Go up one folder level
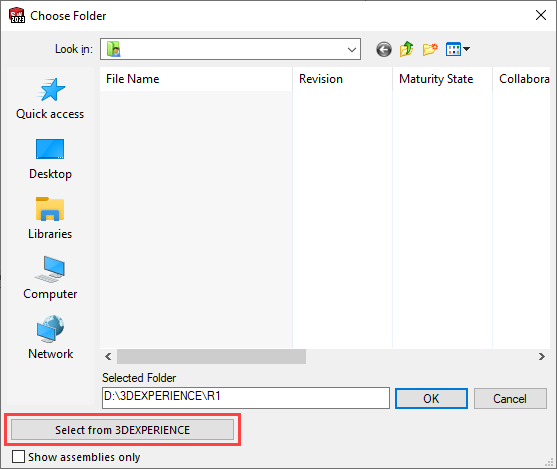The image size is (557, 469). click(x=407, y=49)
